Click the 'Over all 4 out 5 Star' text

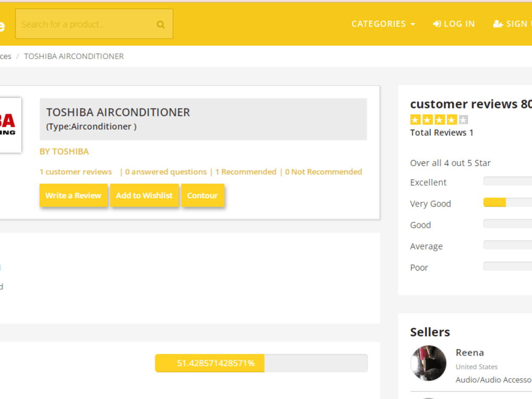click(x=450, y=163)
